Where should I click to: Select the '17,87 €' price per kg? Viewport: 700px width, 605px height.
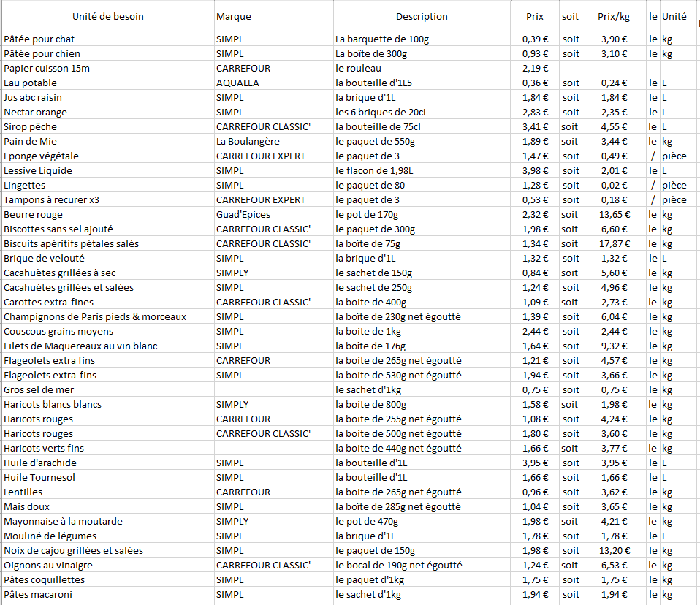click(614, 244)
